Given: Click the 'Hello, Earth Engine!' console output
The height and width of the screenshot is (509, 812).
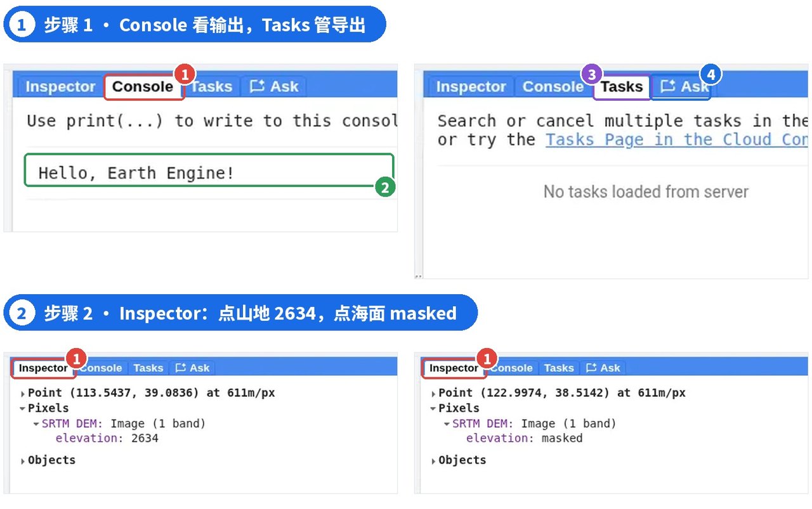Looking at the screenshot, I should pyautogui.click(x=136, y=173).
